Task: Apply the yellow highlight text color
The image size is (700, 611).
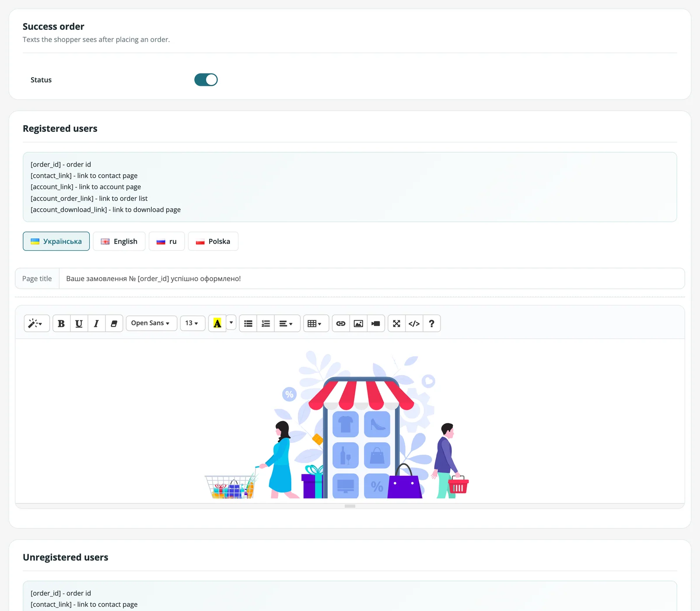Action: [x=217, y=323]
